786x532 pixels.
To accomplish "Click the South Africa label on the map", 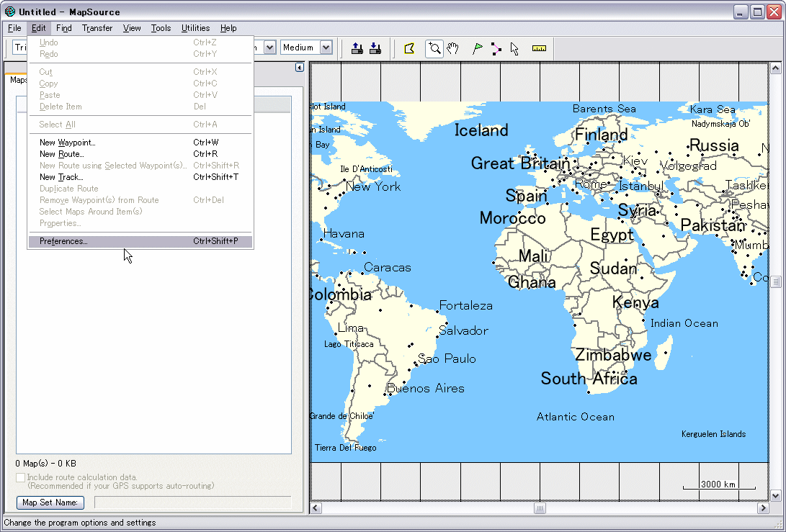I will [x=589, y=378].
